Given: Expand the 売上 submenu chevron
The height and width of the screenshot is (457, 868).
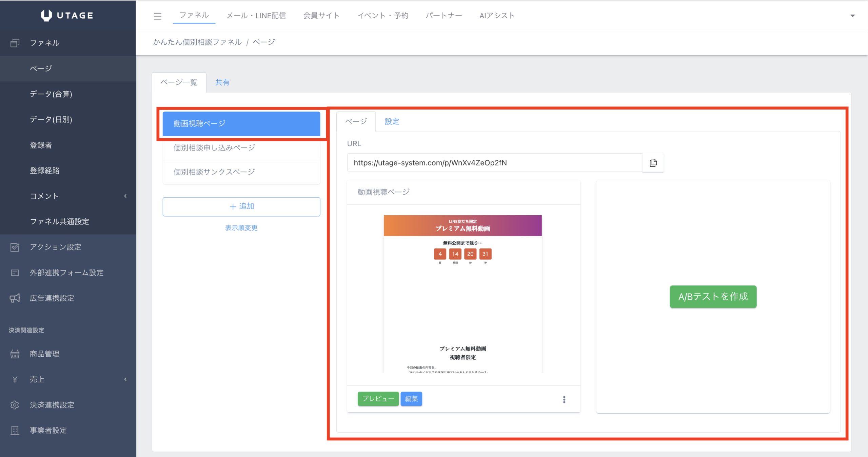Looking at the screenshot, I should [x=125, y=379].
